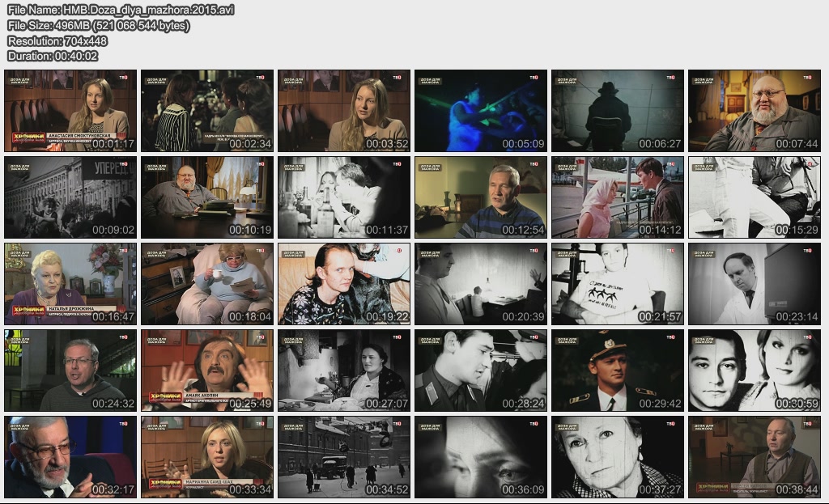
Task: Open the frame timestamped 00:21:57
Action: click(617, 284)
